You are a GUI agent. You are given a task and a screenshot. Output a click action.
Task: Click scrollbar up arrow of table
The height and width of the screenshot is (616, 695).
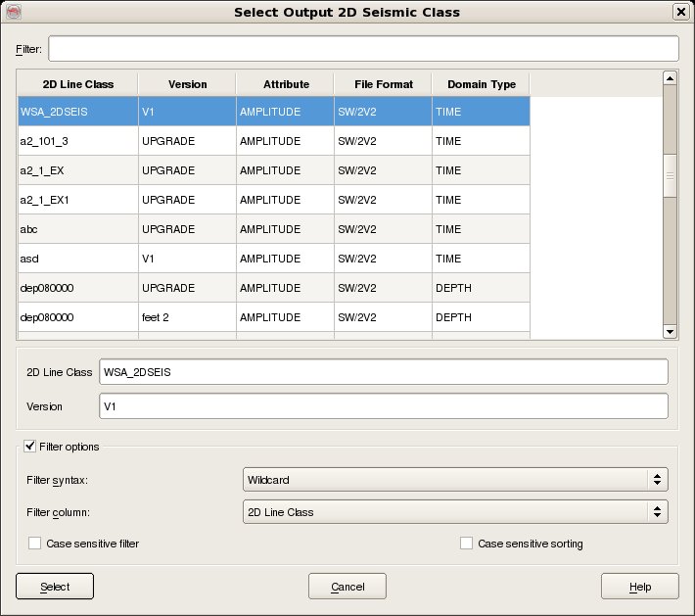pos(670,78)
